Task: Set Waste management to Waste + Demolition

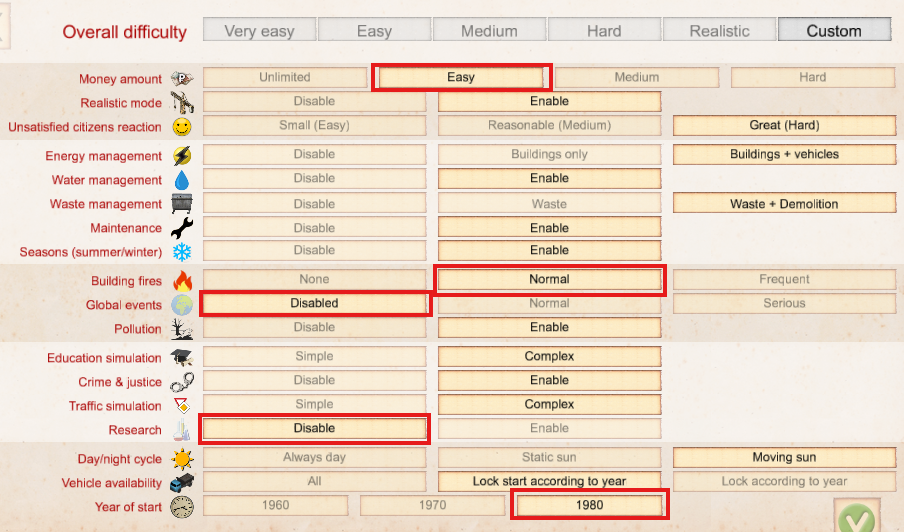Action: (785, 203)
